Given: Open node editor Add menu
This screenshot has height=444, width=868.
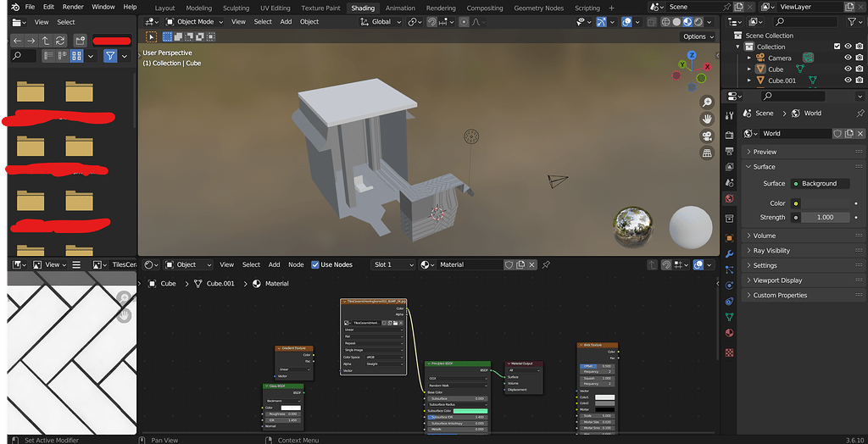Looking at the screenshot, I should click(x=274, y=264).
